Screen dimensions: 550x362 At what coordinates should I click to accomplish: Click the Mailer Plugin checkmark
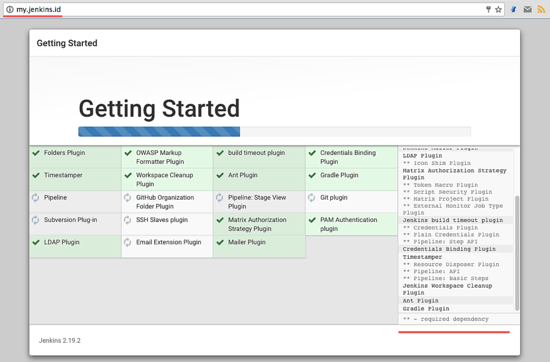point(220,242)
